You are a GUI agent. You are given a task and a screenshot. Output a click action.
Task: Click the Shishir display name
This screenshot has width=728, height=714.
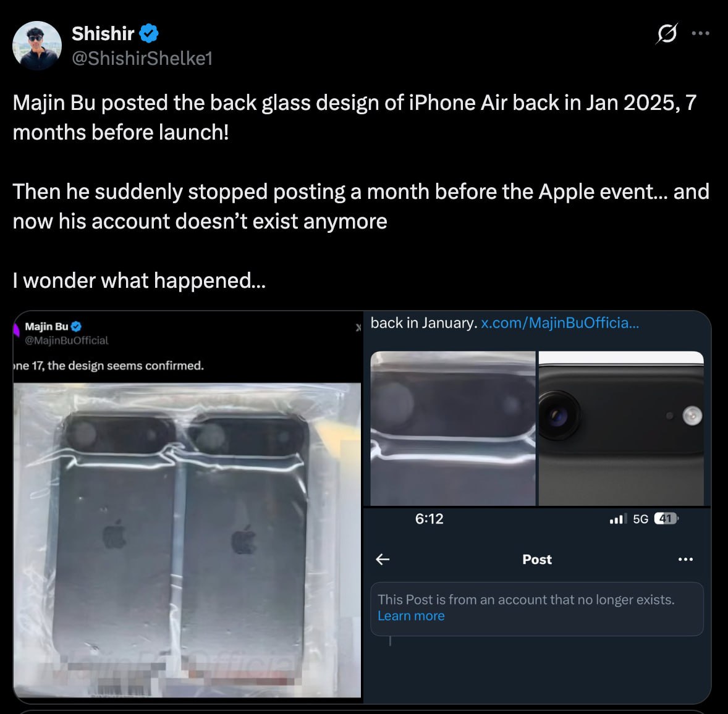pyautogui.click(x=103, y=33)
